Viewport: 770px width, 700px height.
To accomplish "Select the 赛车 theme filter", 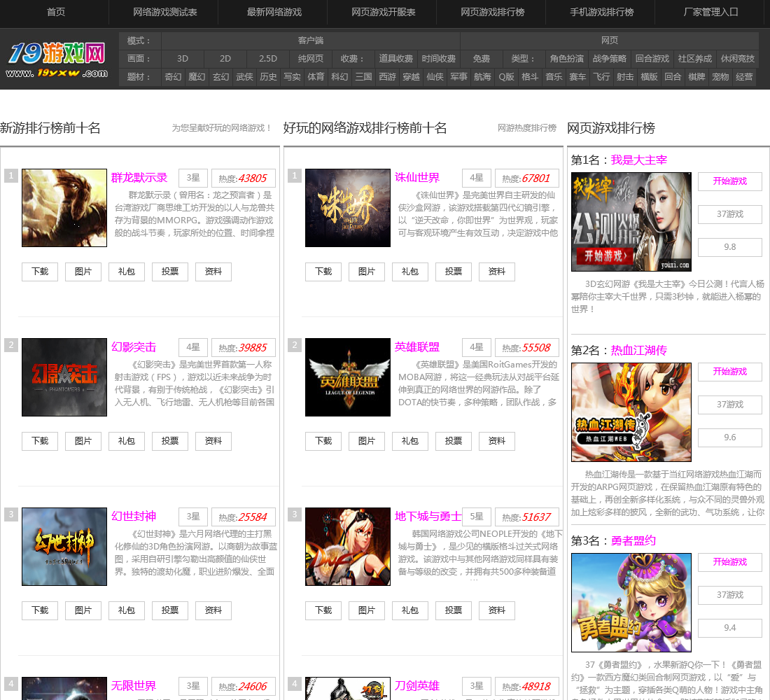I will (577, 77).
